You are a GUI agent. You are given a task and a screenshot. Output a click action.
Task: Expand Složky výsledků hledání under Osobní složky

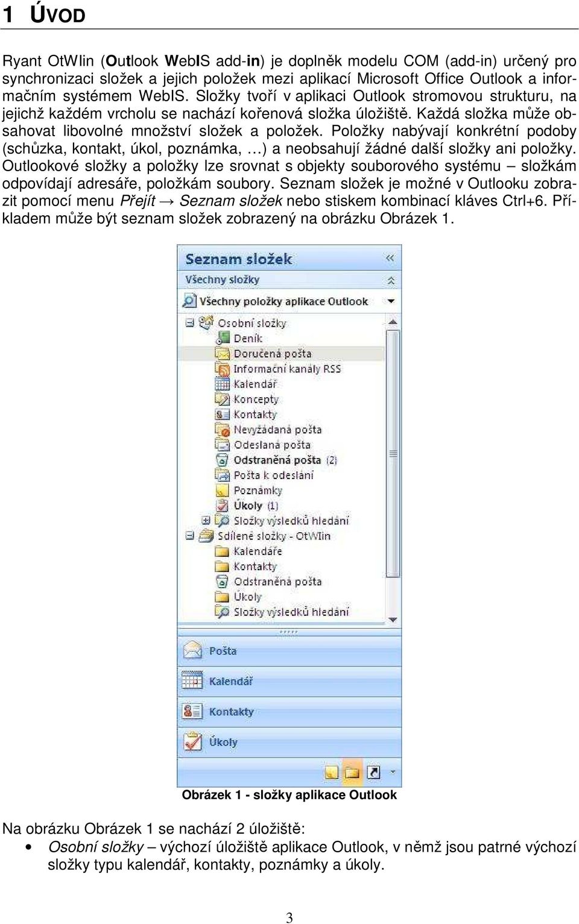pos(206,520)
